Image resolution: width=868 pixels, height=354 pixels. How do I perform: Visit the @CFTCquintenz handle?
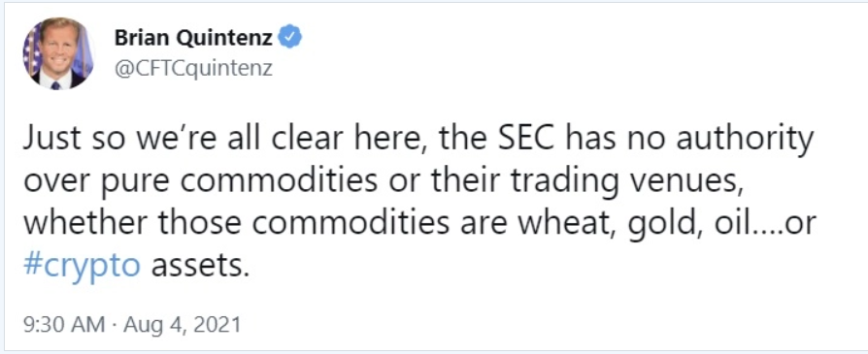[193, 69]
